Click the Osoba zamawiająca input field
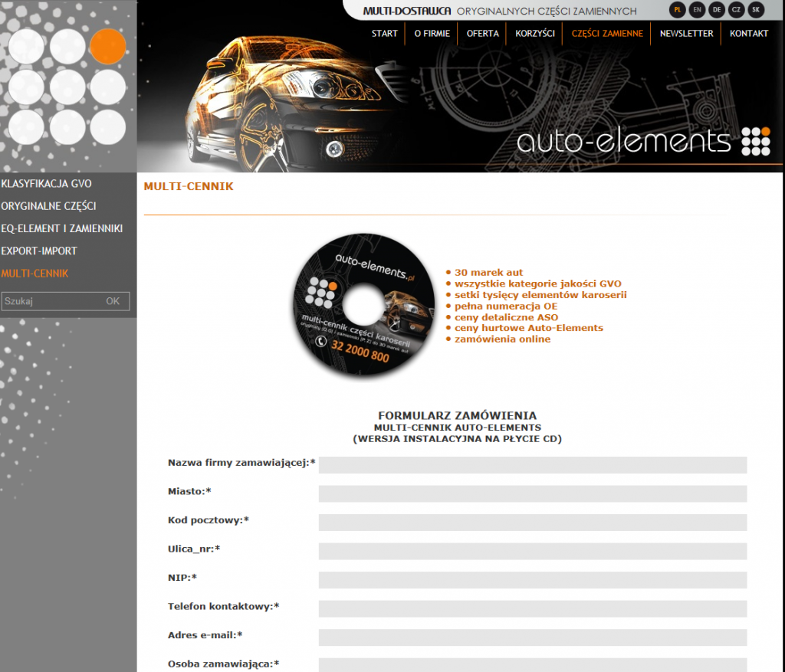 click(x=533, y=665)
